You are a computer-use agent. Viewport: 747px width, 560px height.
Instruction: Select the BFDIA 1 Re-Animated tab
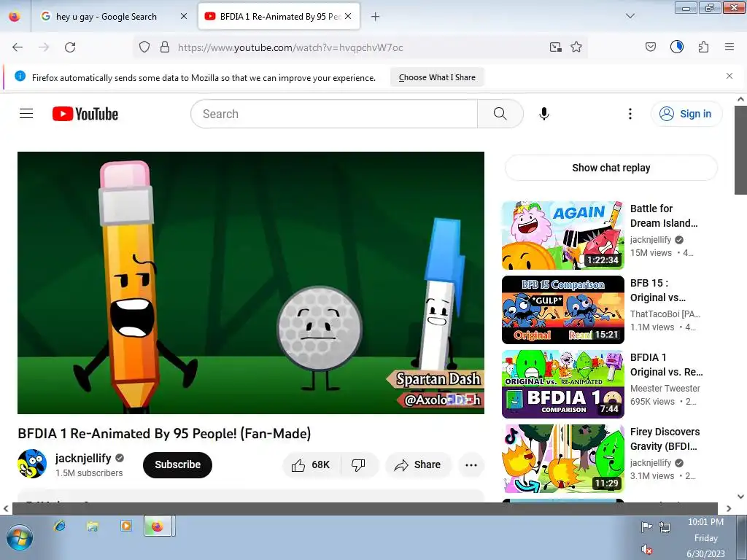pyautogui.click(x=279, y=17)
